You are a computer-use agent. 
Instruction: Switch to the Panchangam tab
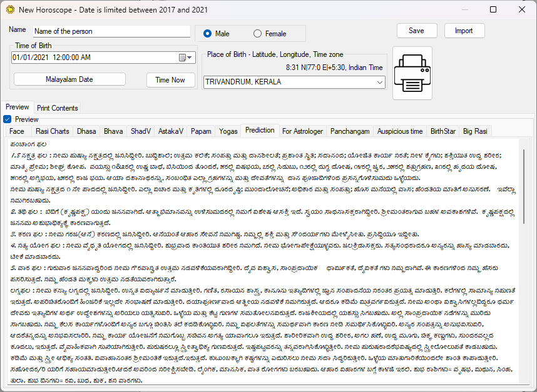[x=350, y=131]
